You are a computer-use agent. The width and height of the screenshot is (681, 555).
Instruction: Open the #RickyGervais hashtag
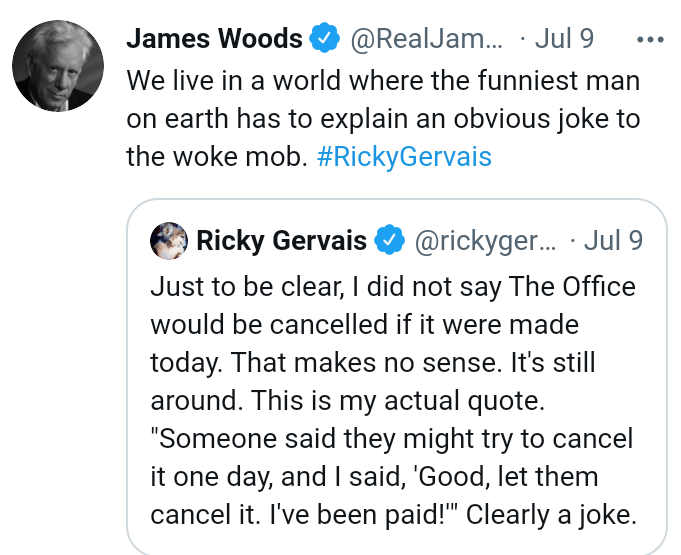(405, 157)
